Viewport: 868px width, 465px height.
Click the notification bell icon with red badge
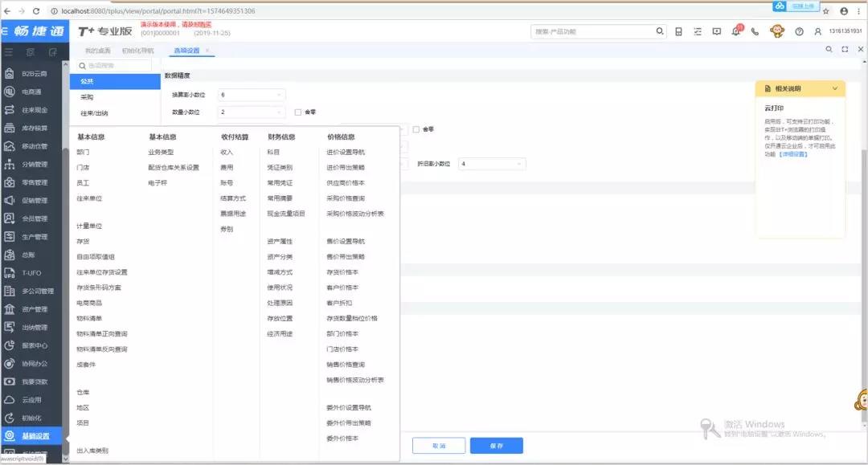click(x=736, y=31)
